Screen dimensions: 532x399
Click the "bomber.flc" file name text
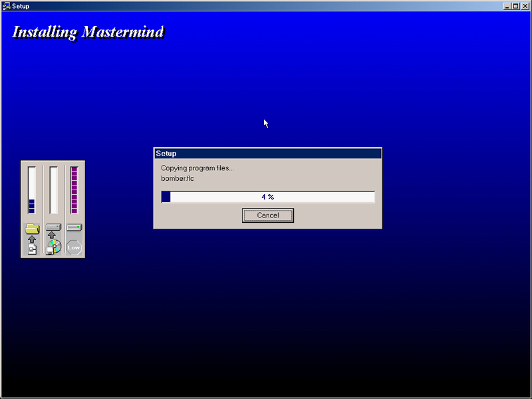tap(178, 178)
